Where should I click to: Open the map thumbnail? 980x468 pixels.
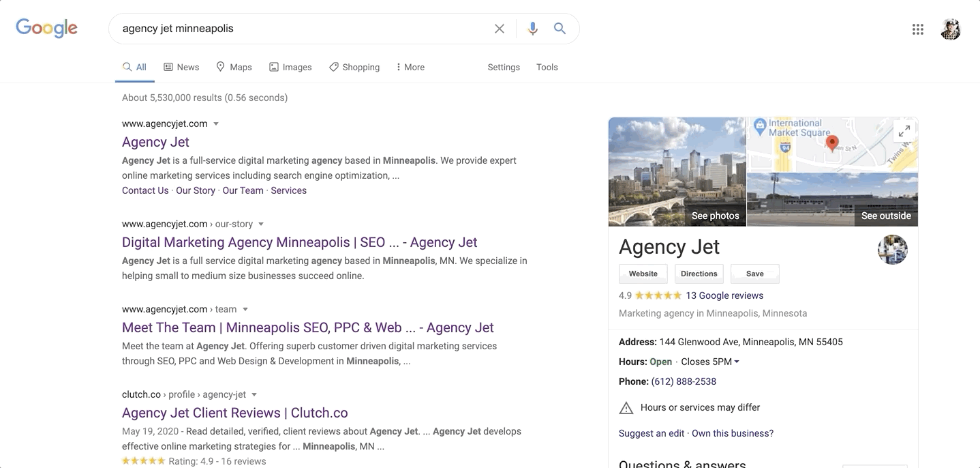pos(833,145)
